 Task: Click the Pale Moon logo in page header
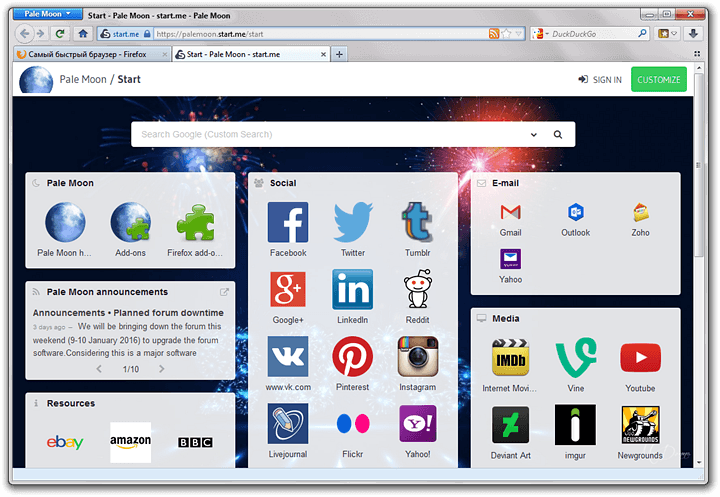36,80
